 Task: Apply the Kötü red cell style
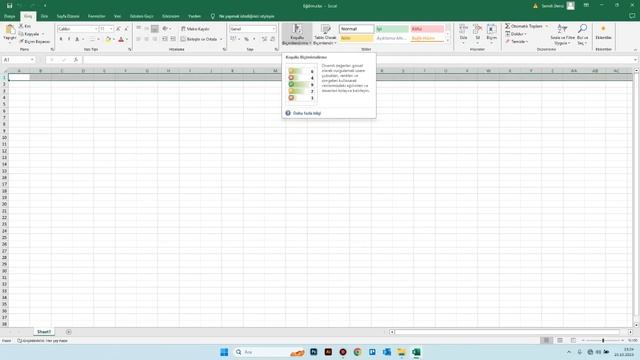[x=427, y=29]
